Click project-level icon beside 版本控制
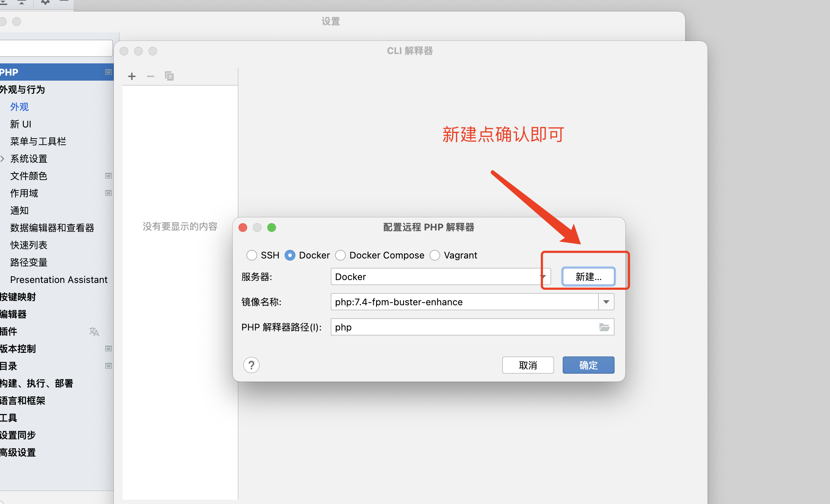830x504 pixels. click(108, 349)
